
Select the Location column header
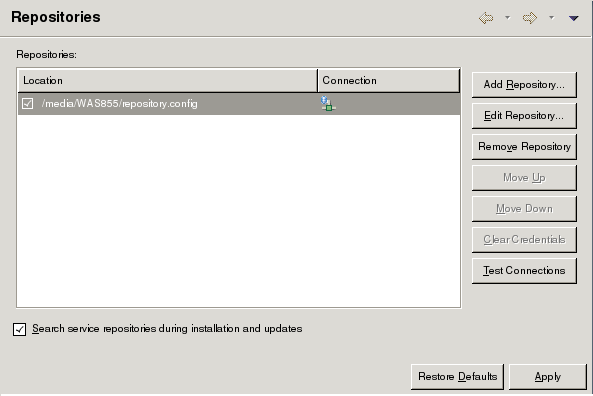[168, 81]
